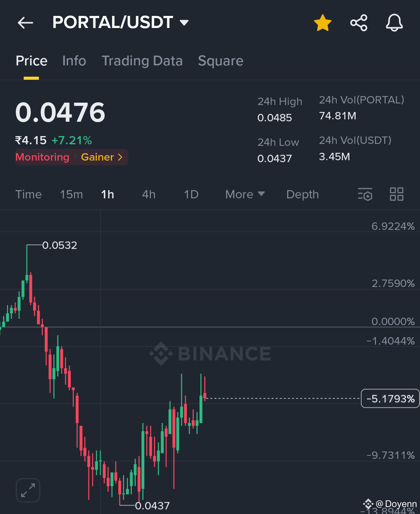Click the 24h Vol(PORTAL) value 74.81M
The width and height of the screenshot is (420, 514).
[x=338, y=116]
